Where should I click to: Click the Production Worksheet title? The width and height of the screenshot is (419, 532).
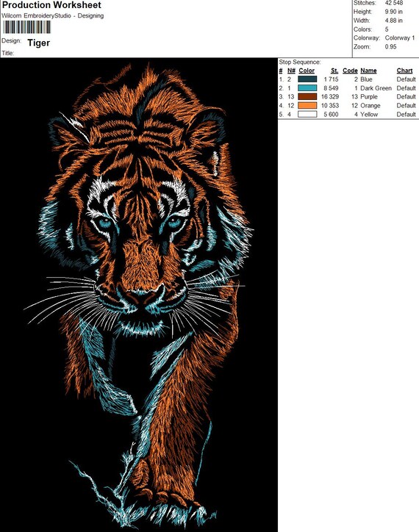pyautogui.click(x=51, y=5)
